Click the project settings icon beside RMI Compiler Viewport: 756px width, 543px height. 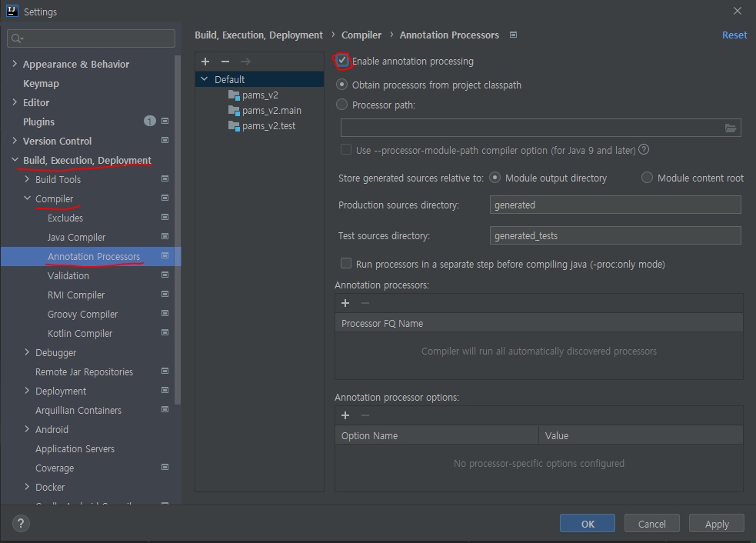(165, 294)
